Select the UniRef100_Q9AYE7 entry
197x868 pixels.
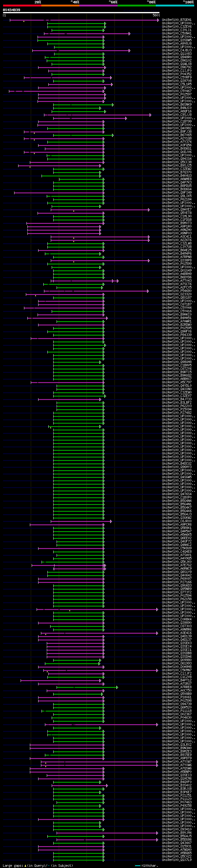pos(176,210)
